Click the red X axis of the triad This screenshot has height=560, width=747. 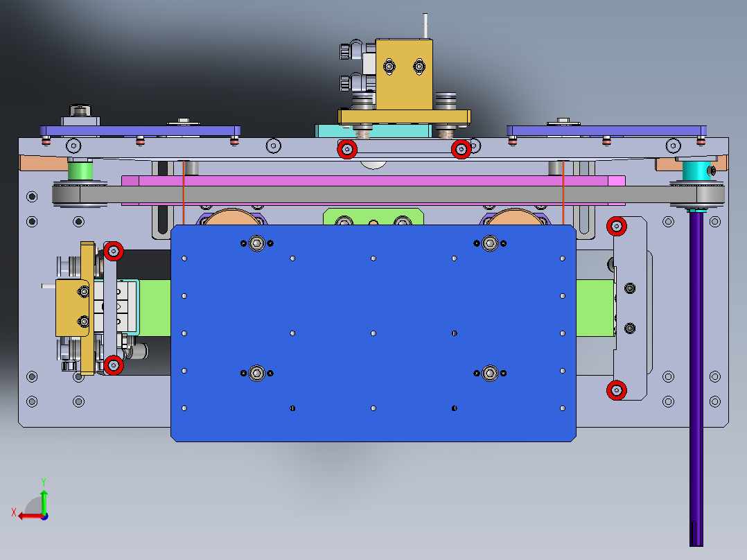(x=31, y=516)
